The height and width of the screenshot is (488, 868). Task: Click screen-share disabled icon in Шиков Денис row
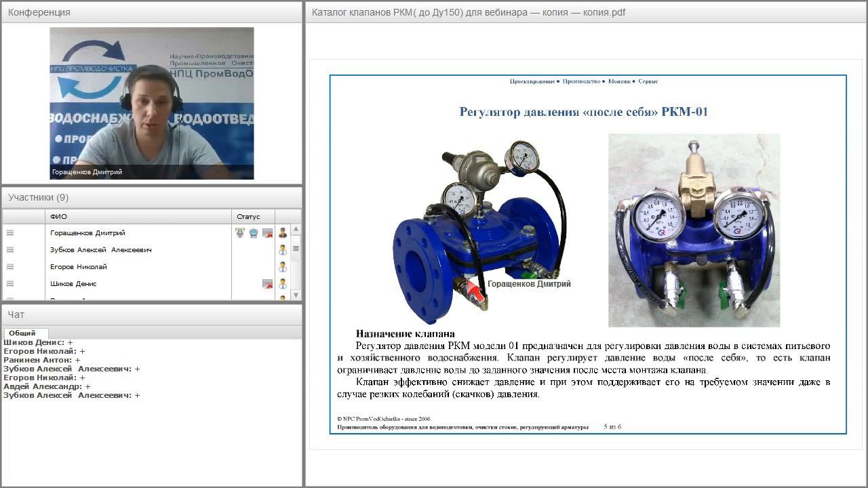tap(268, 284)
